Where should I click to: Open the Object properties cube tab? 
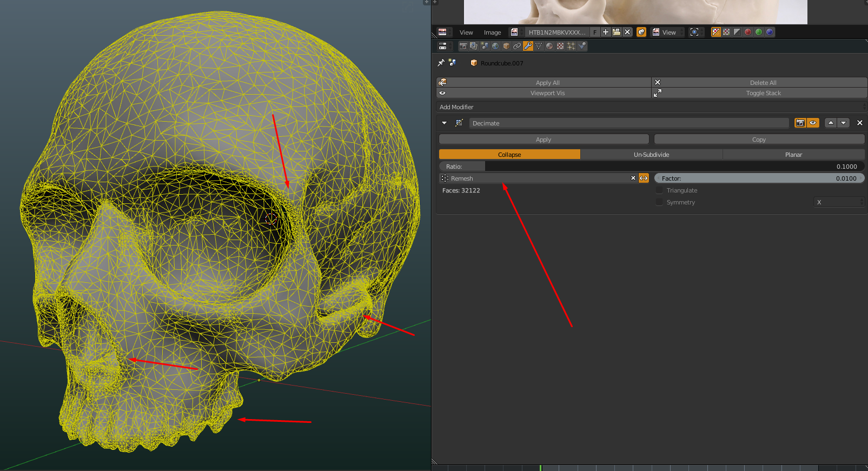[506, 46]
